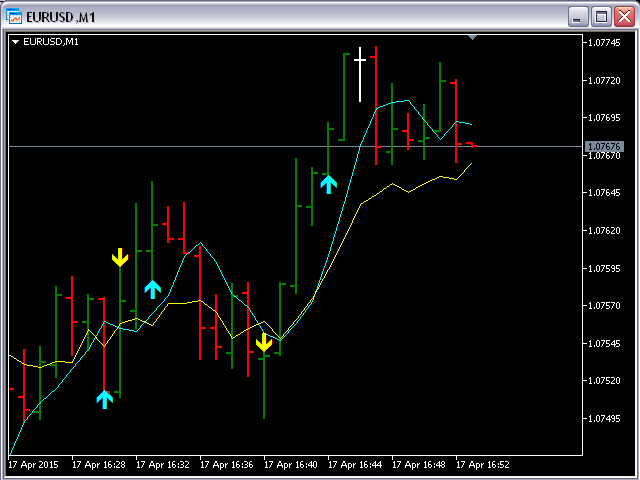Click the 1.07745 price scale label
The height and width of the screenshot is (480, 640).
click(x=604, y=43)
